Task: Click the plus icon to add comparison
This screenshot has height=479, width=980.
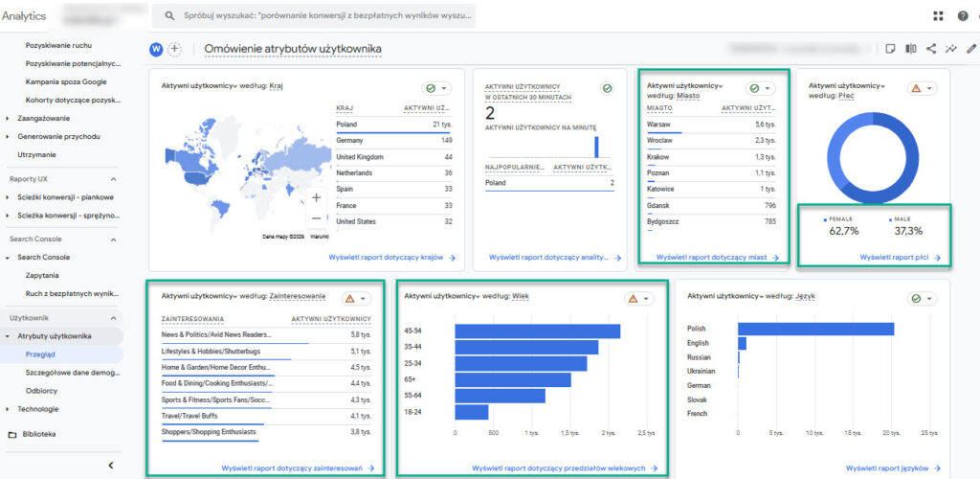Action: 175,49
